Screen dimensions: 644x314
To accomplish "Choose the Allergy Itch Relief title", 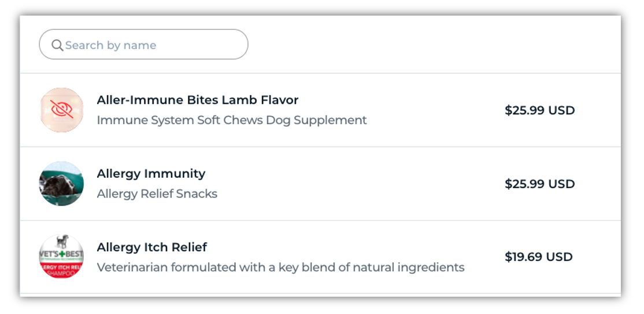I will pyautogui.click(x=151, y=247).
